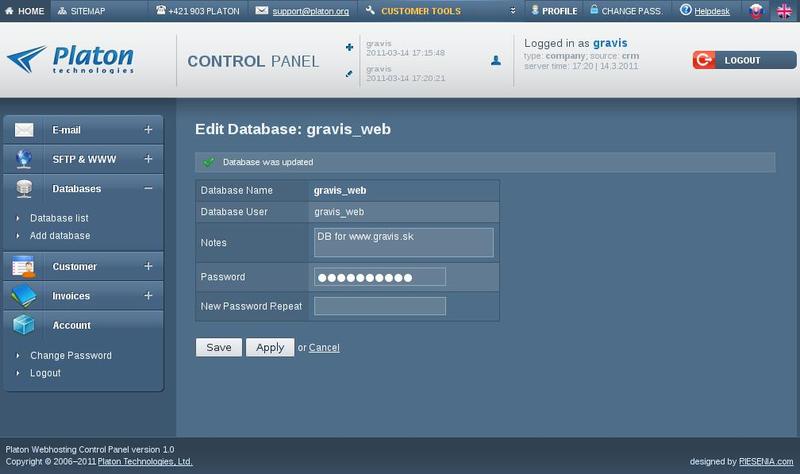Click the Notes text area

404,242
